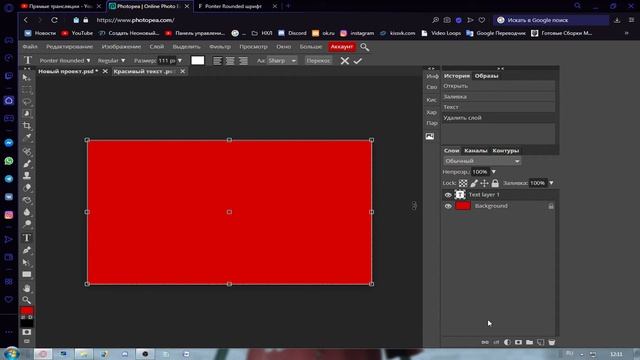640x360 pixels.
Task: Toggle lock position
Action: pyautogui.click(x=484, y=183)
